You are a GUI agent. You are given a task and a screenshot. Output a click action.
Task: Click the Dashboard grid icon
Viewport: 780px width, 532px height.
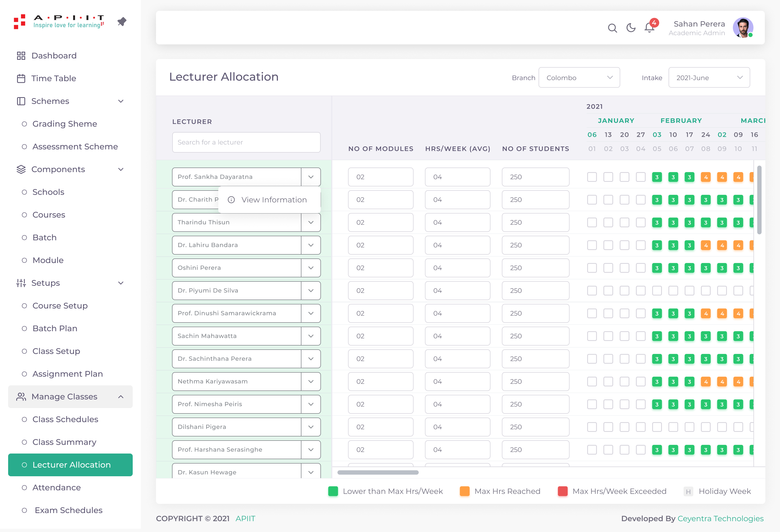21,56
